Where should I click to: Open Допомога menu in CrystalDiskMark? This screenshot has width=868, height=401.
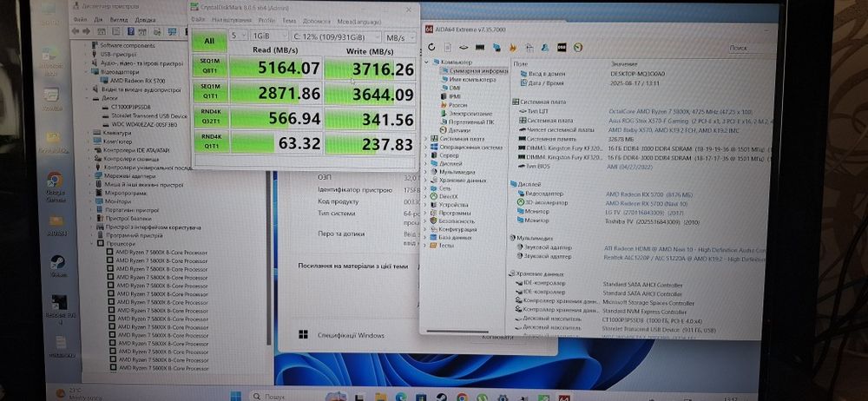(x=316, y=22)
